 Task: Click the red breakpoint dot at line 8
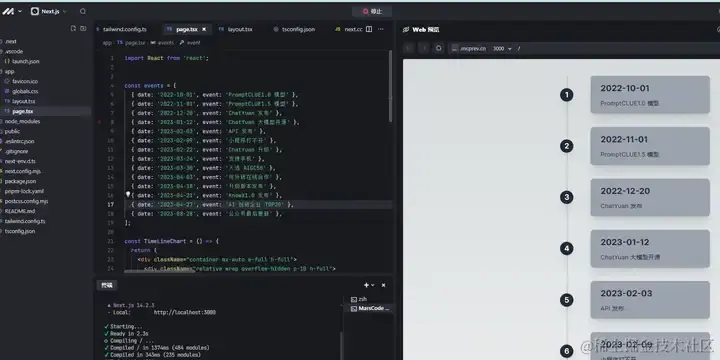(x=99, y=123)
